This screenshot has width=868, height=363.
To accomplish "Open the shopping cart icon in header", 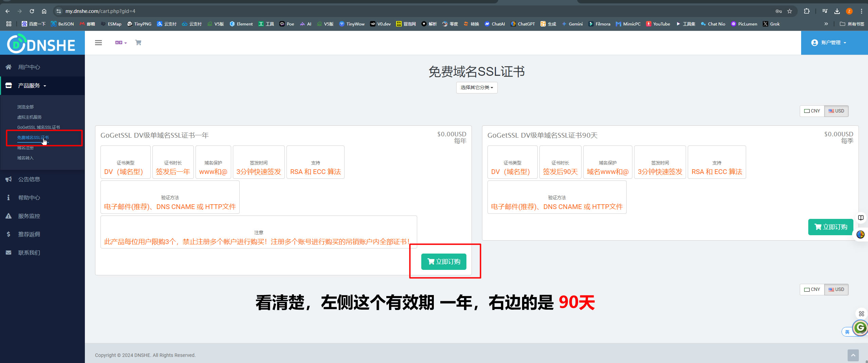I will coord(138,42).
